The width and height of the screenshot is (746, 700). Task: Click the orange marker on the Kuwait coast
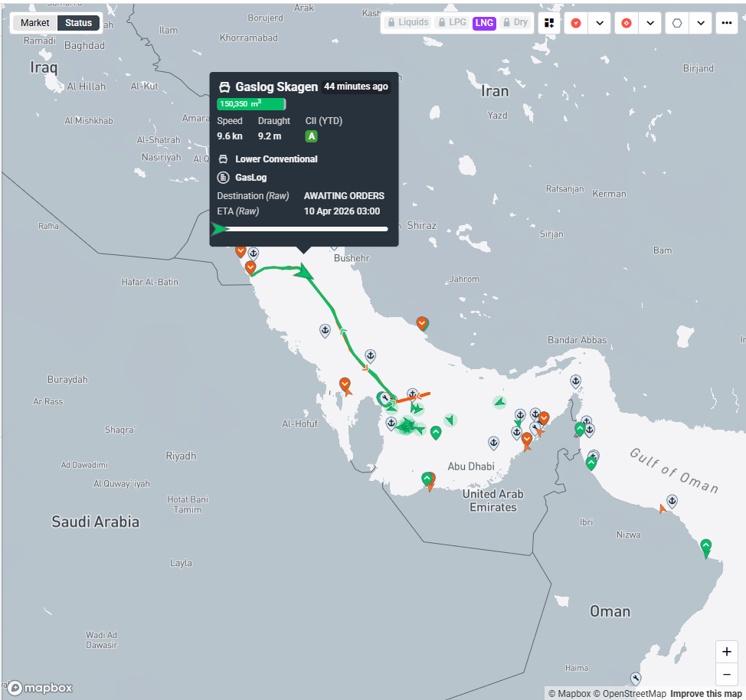(x=250, y=268)
